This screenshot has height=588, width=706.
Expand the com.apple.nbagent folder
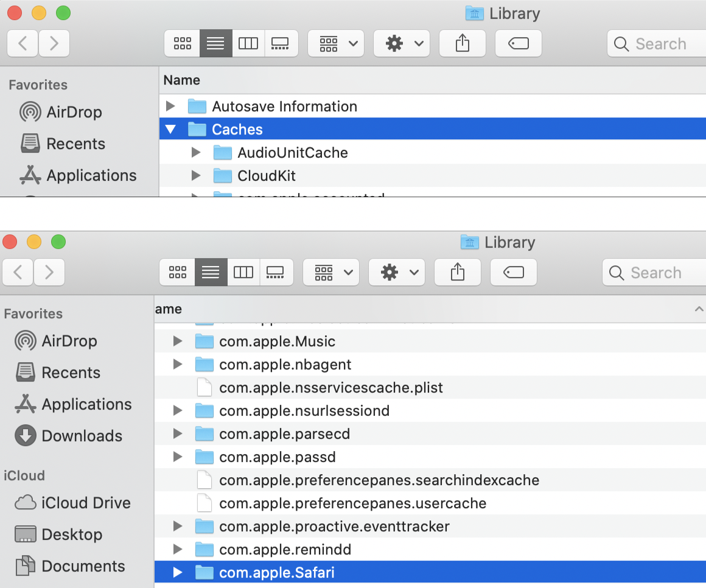[178, 364]
